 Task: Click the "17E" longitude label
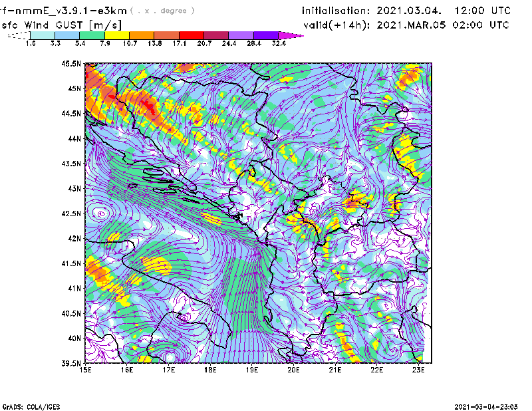point(169,370)
